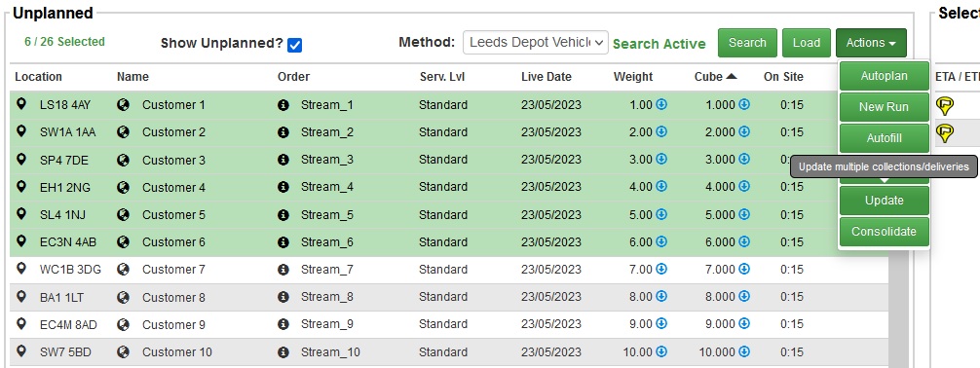Open the globe icon beside Customer 8
980x368 pixels.
coord(123,297)
